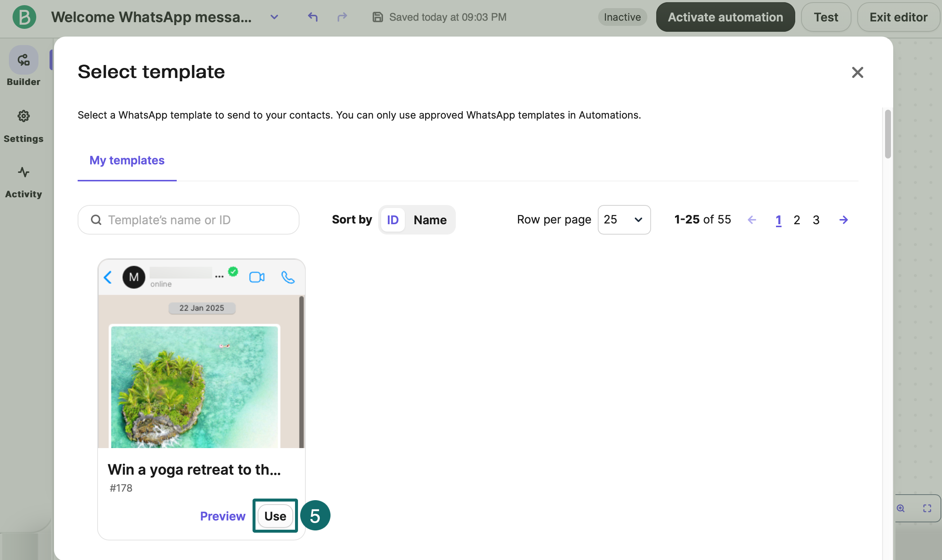The height and width of the screenshot is (560, 942).
Task: Undo the last change
Action: pos(312,17)
